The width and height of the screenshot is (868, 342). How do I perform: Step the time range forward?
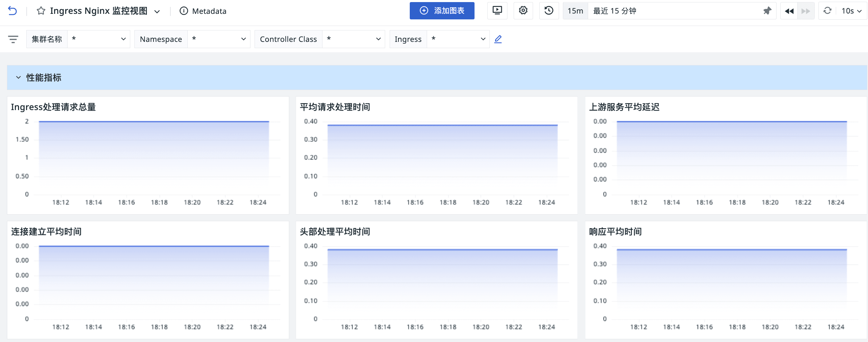806,11
